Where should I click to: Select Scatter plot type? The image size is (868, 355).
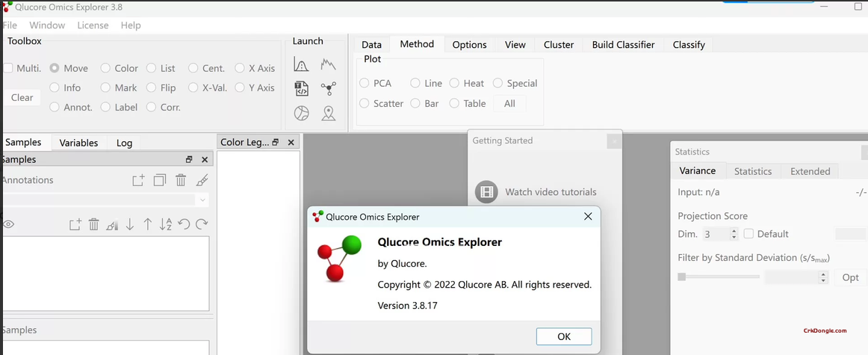365,103
